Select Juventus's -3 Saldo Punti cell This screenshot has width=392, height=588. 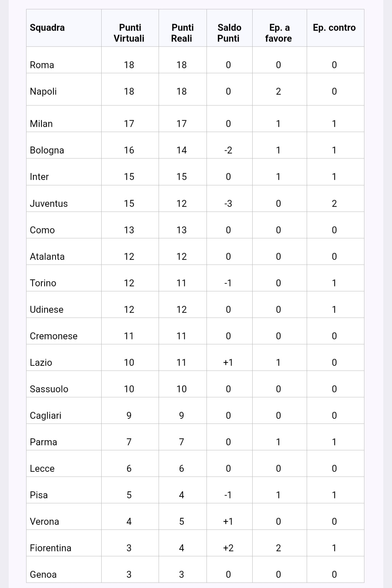tap(228, 204)
